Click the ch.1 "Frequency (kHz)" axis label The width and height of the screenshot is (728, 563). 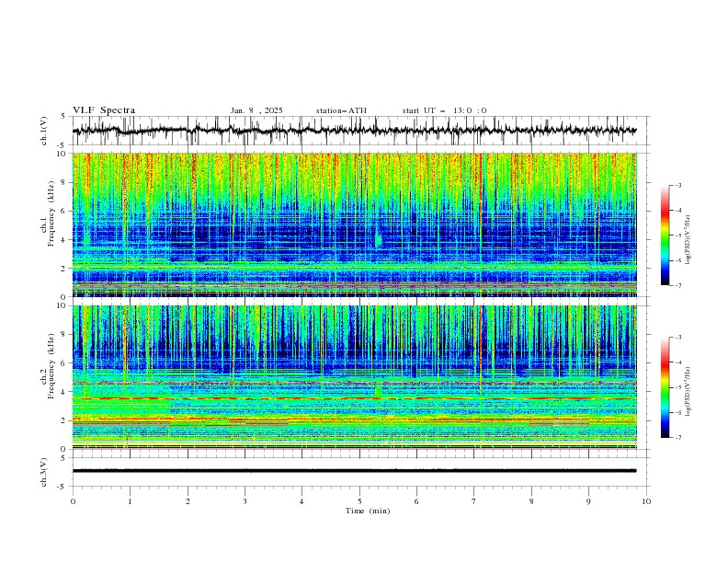(x=51, y=214)
